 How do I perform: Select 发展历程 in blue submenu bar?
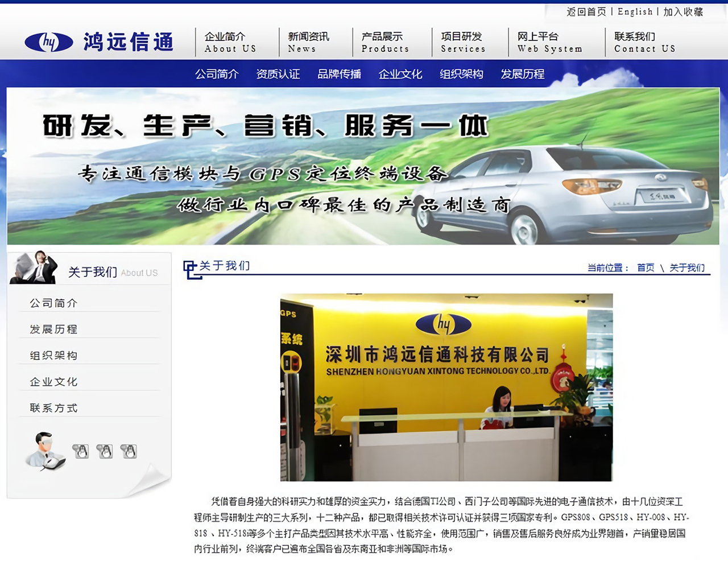[523, 74]
